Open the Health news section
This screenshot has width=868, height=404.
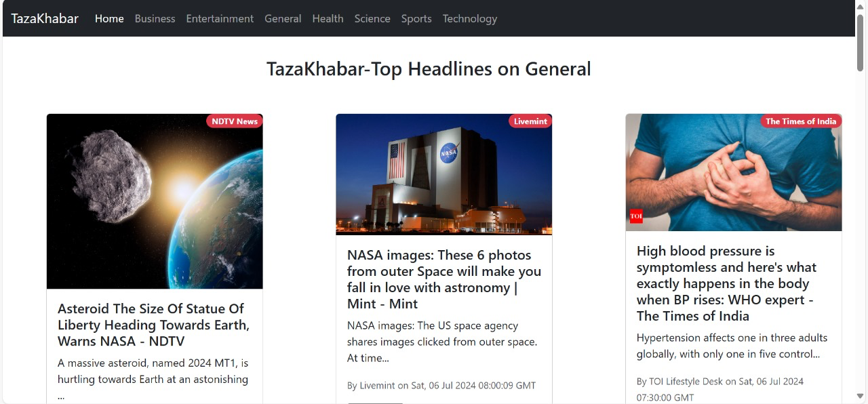coord(328,18)
